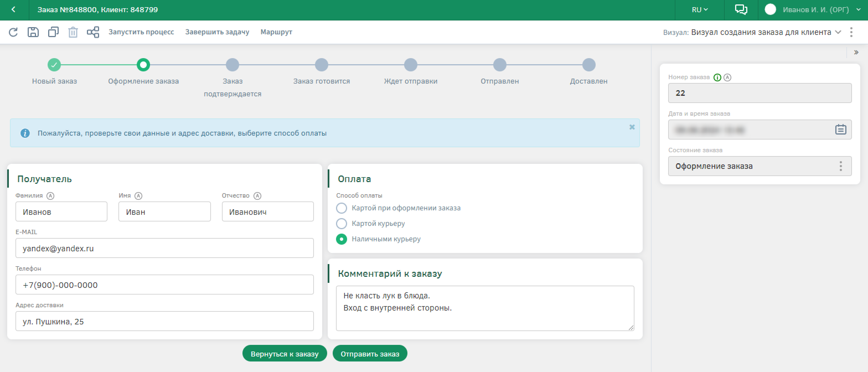868x372 pixels.
Task: Select Картой курьеру payment option
Action: point(341,223)
